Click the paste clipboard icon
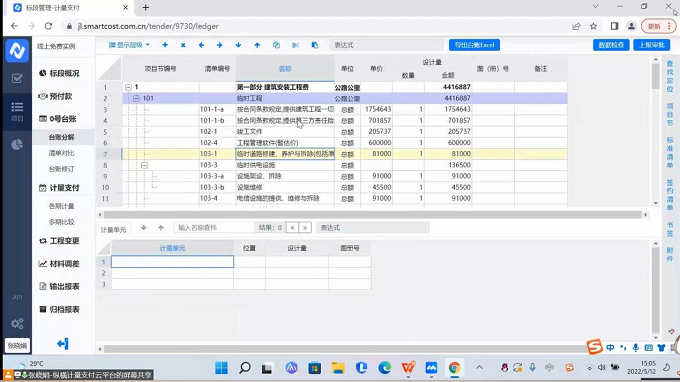The height and width of the screenshot is (382, 680). [315, 45]
